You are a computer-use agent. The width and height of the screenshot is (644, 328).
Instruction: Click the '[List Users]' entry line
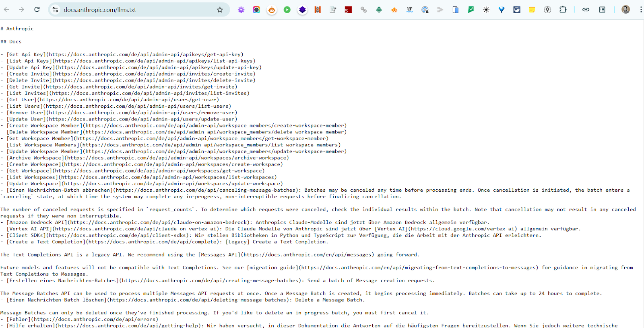point(116,106)
